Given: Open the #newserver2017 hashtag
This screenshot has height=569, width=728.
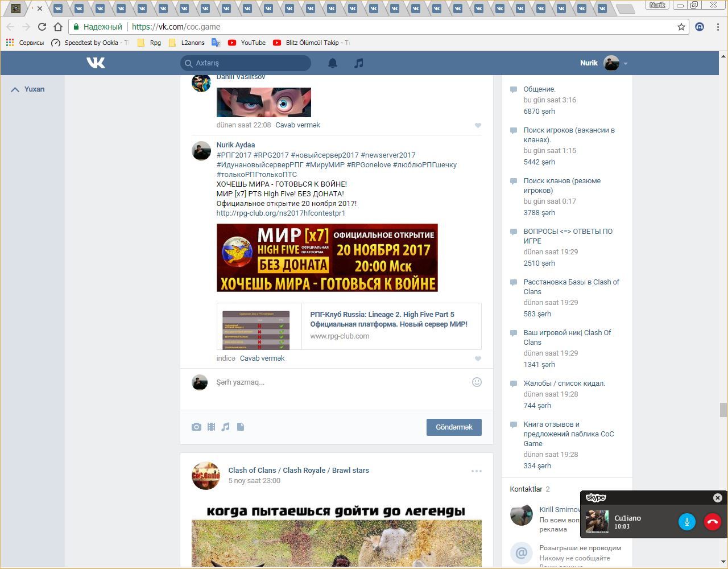Looking at the screenshot, I should [388, 155].
